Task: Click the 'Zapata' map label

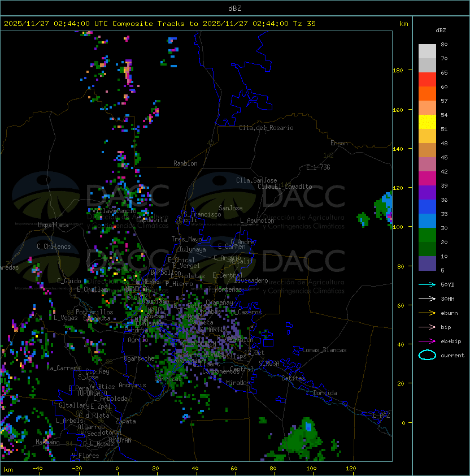Action: 125,421
